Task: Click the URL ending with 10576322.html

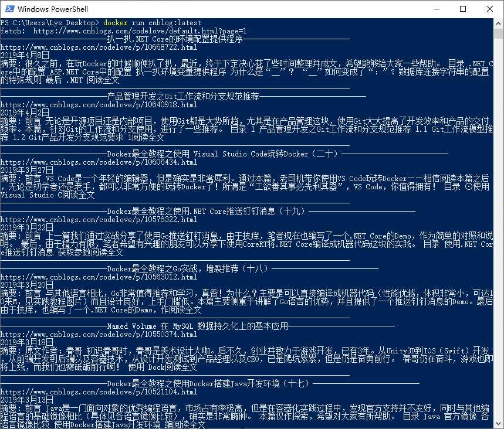Action: (99, 220)
